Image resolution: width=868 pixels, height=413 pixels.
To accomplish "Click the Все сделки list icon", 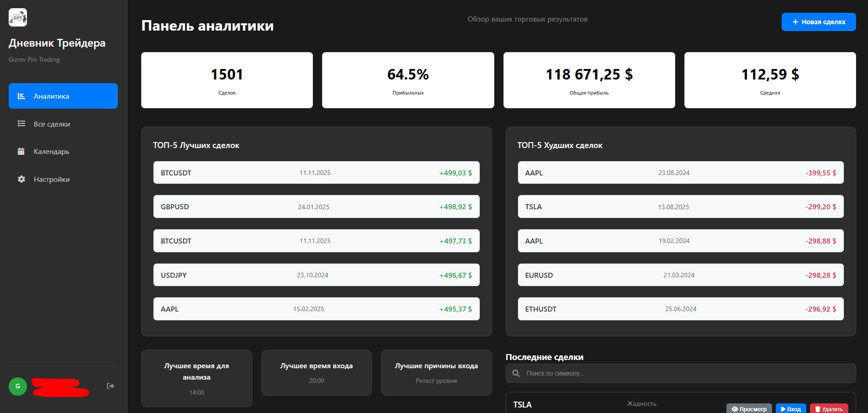I will (x=21, y=124).
